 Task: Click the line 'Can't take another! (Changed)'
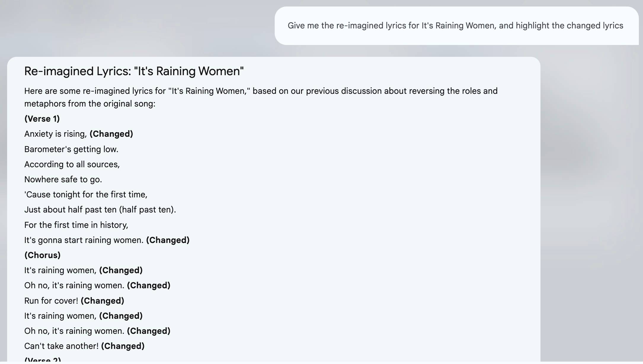click(84, 346)
